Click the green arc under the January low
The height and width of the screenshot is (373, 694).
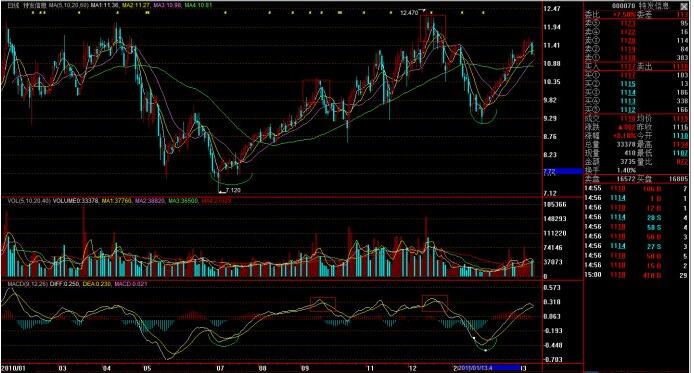tap(483, 116)
